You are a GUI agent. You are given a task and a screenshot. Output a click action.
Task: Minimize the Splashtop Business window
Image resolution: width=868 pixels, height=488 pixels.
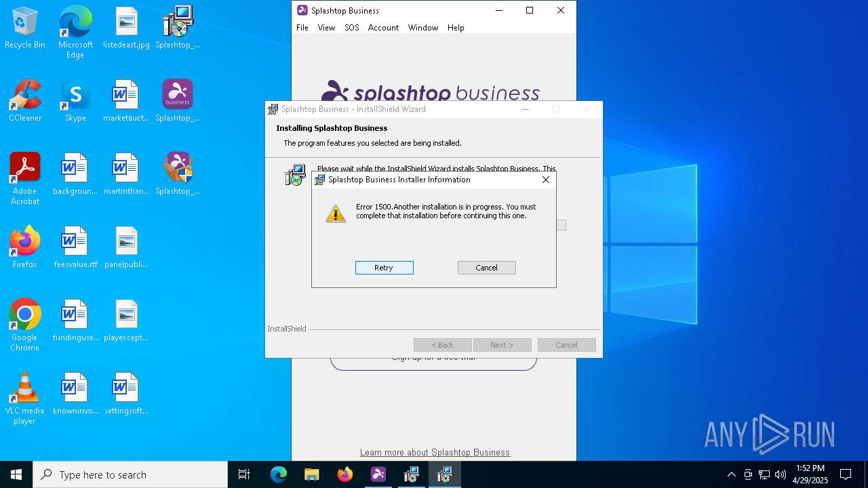click(x=499, y=10)
